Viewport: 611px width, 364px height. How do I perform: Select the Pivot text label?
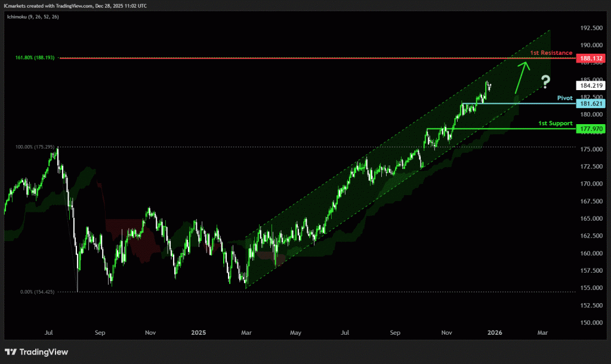tap(564, 97)
